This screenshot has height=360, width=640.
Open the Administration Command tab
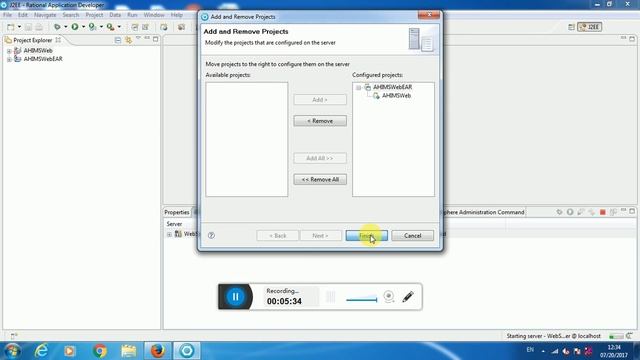[484, 212]
